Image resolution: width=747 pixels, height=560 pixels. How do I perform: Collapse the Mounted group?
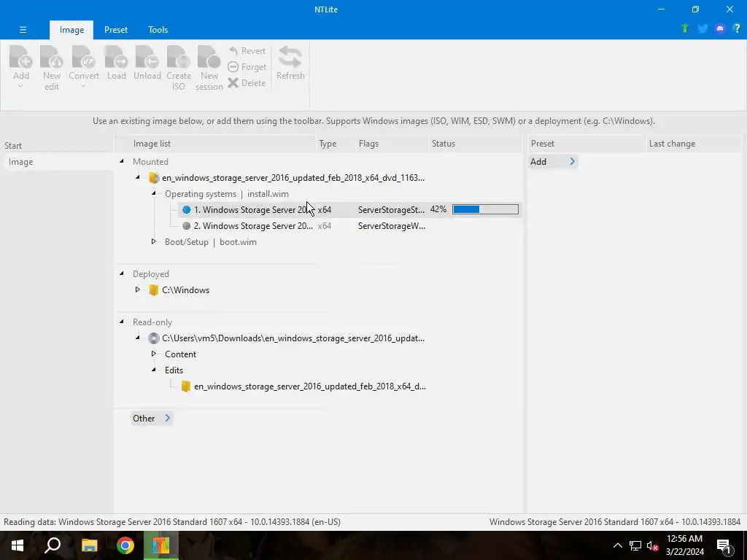pyautogui.click(x=122, y=161)
